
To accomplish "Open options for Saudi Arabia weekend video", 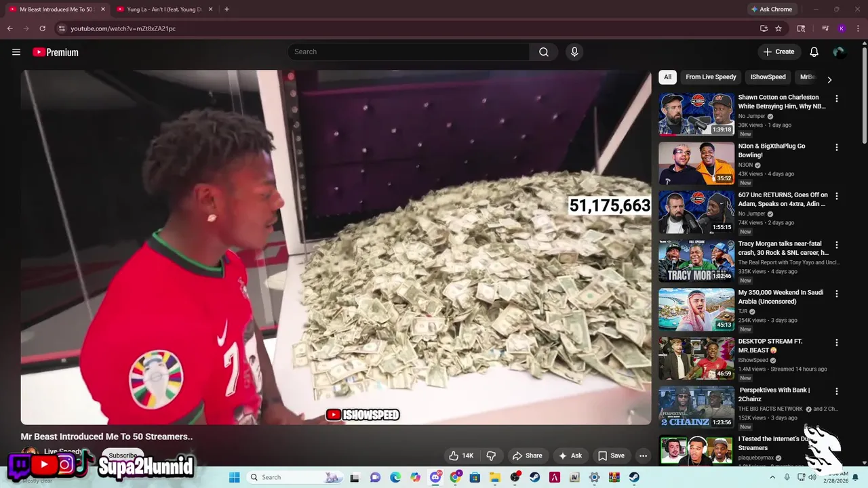I will coord(836,293).
